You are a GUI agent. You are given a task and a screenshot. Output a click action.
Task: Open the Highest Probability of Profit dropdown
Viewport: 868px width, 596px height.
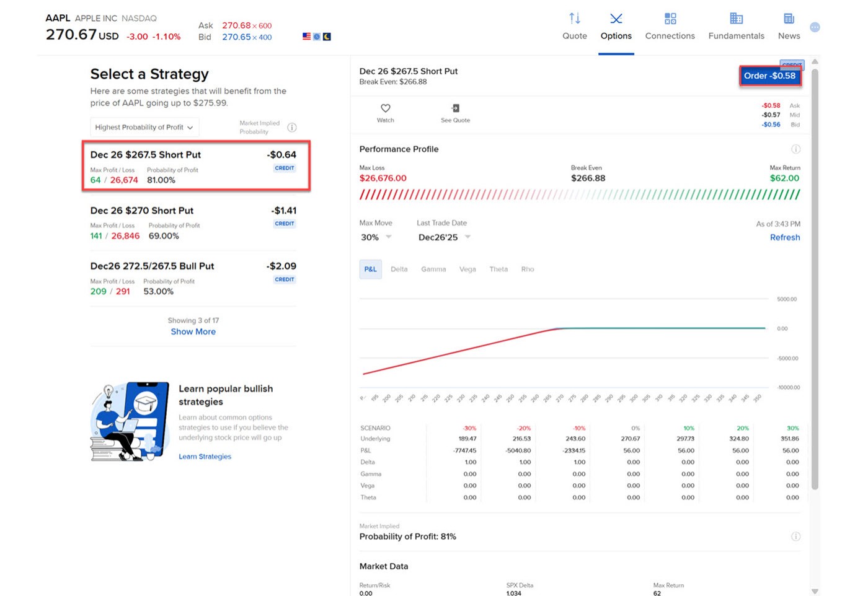point(144,127)
